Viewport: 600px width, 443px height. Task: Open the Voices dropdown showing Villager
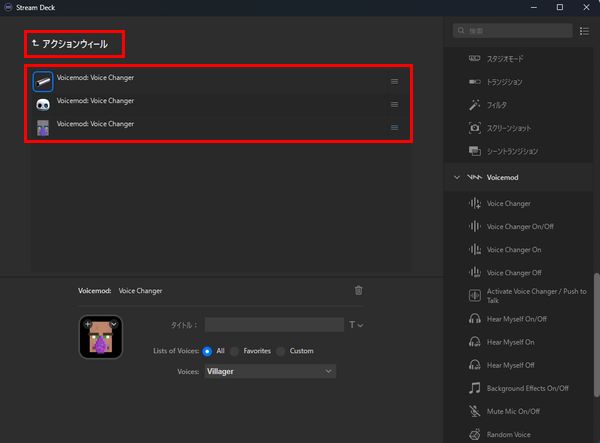point(270,371)
